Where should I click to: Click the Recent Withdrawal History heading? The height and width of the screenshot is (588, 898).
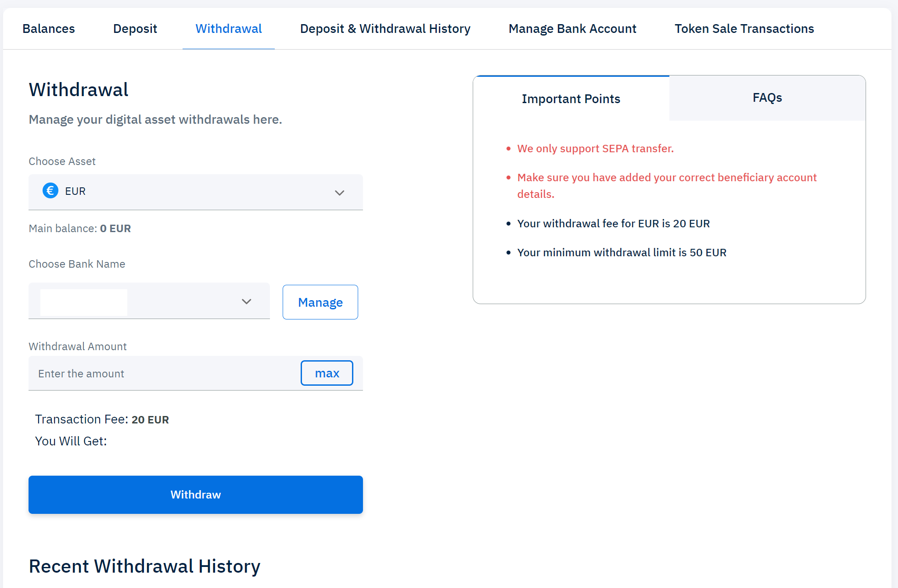point(144,566)
